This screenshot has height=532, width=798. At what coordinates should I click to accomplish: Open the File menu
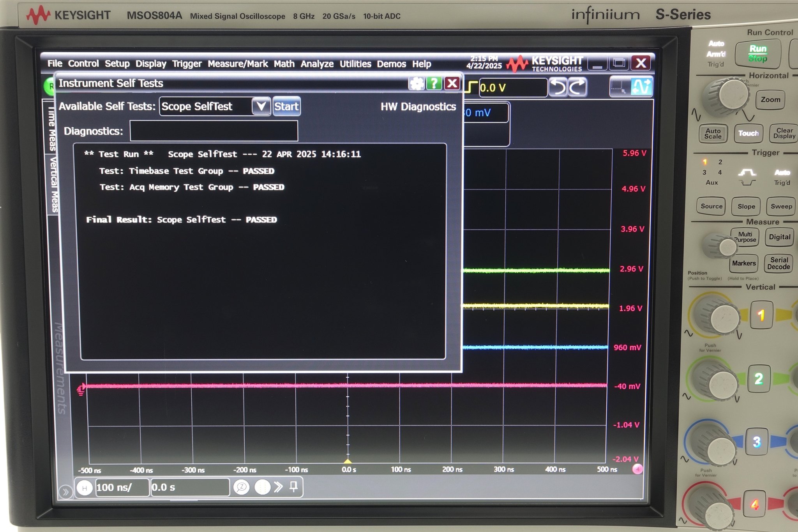click(55, 64)
